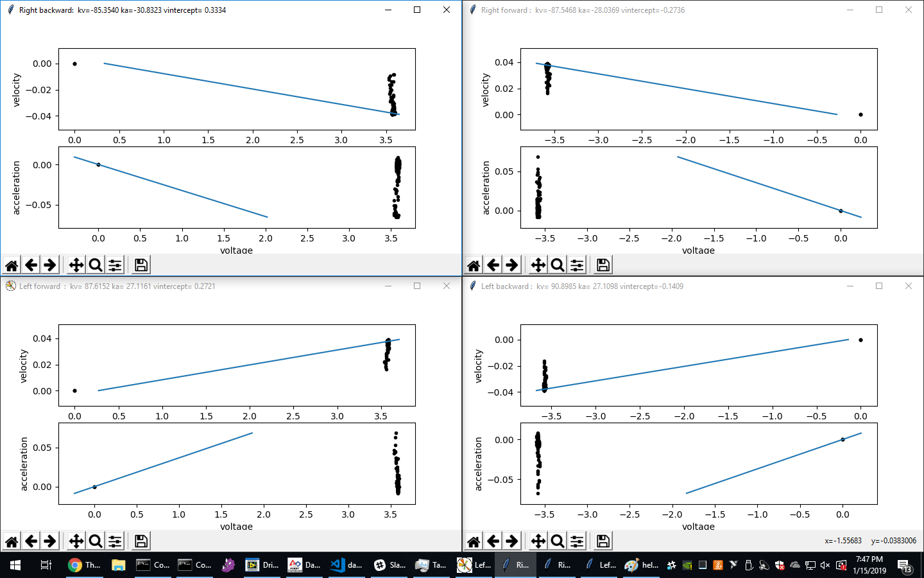924x578 pixels.
Task: Click origin data point in Left backward velocity plot
Action: tap(860, 340)
